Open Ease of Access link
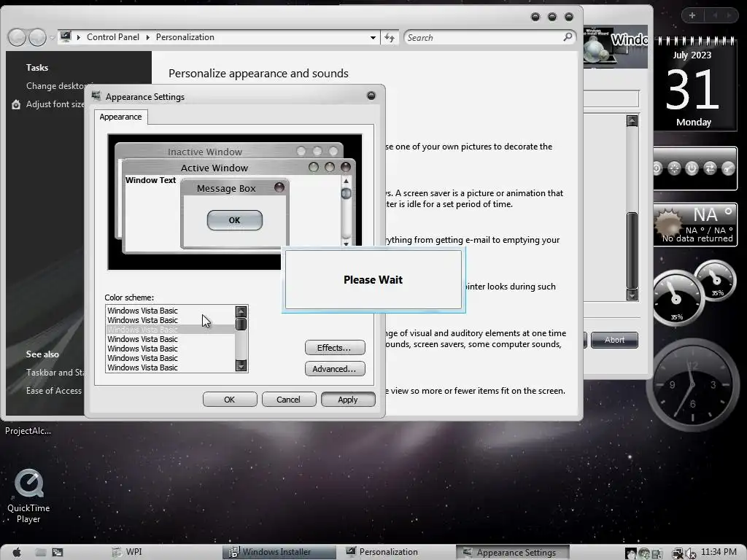747x560 pixels. coord(54,391)
